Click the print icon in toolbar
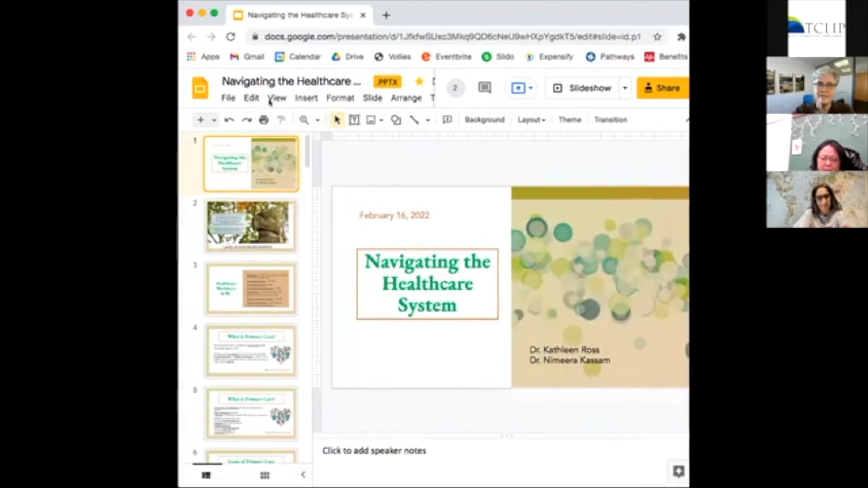 click(264, 120)
